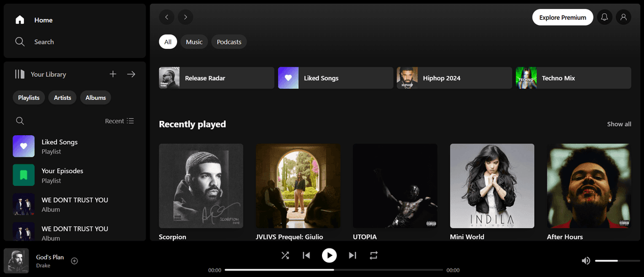This screenshot has width=644, height=277.
Task: Seek on the playback progress bar
Action: point(334,270)
